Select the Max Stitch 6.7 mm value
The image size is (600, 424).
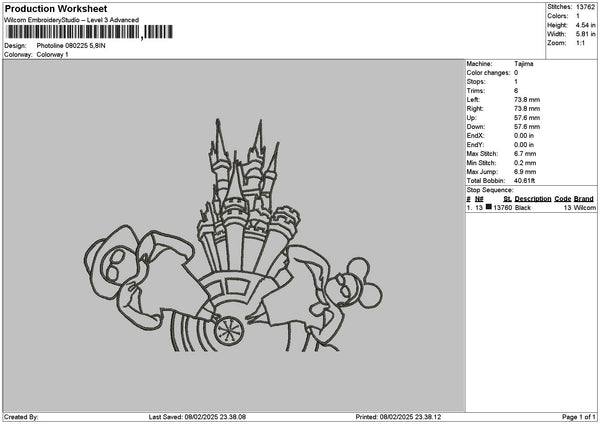tap(525, 154)
